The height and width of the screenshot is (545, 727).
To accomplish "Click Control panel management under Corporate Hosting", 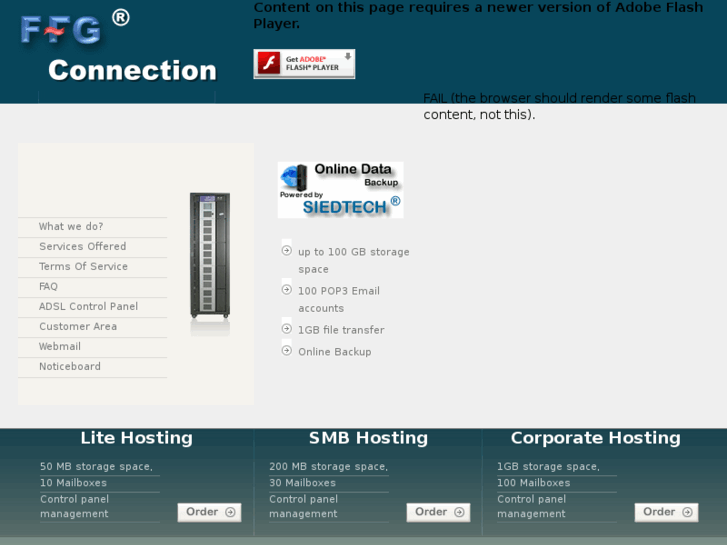I will (x=532, y=506).
